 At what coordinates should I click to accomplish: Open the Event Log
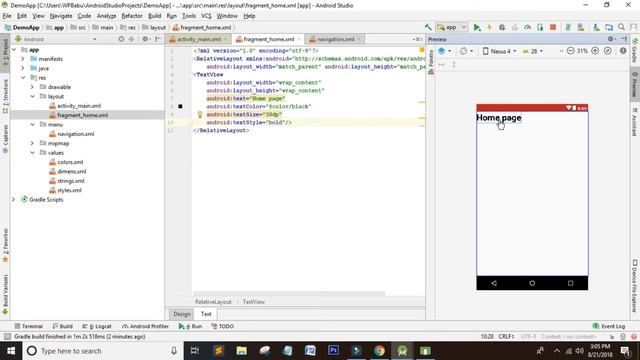(609, 326)
